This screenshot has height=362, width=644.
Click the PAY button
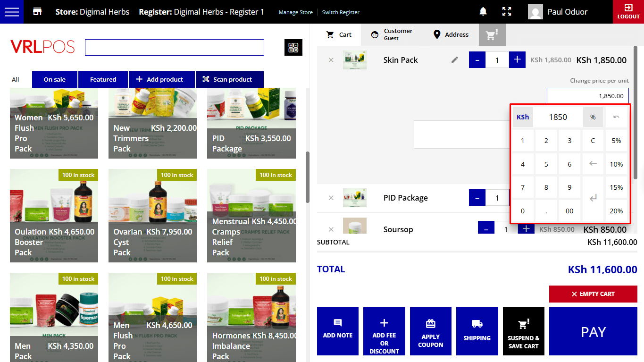pyautogui.click(x=593, y=332)
